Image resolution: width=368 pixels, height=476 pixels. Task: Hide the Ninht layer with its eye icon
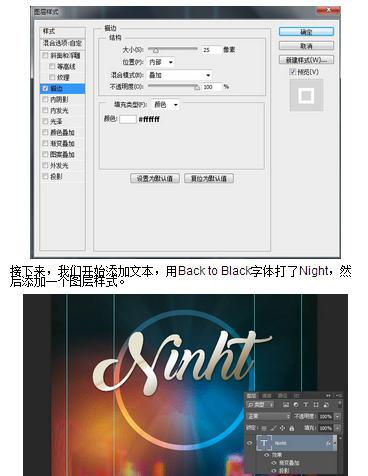click(249, 443)
